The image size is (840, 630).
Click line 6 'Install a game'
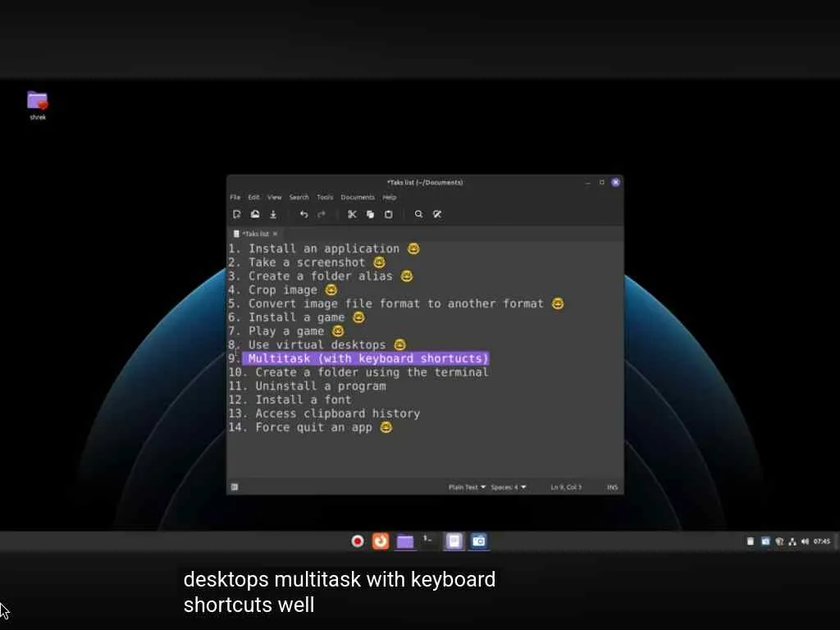[296, 317]
